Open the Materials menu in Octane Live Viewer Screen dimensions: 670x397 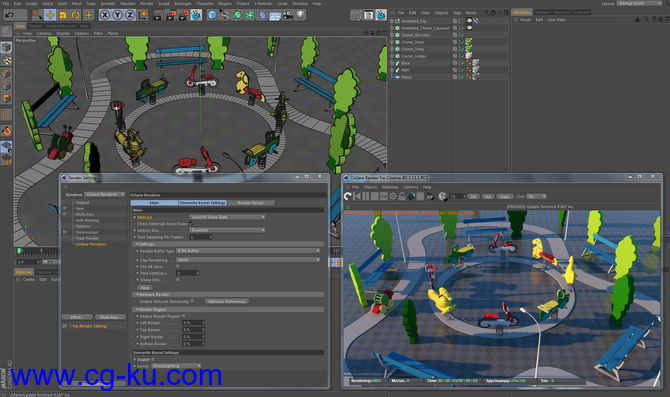[x=390, y=187]
